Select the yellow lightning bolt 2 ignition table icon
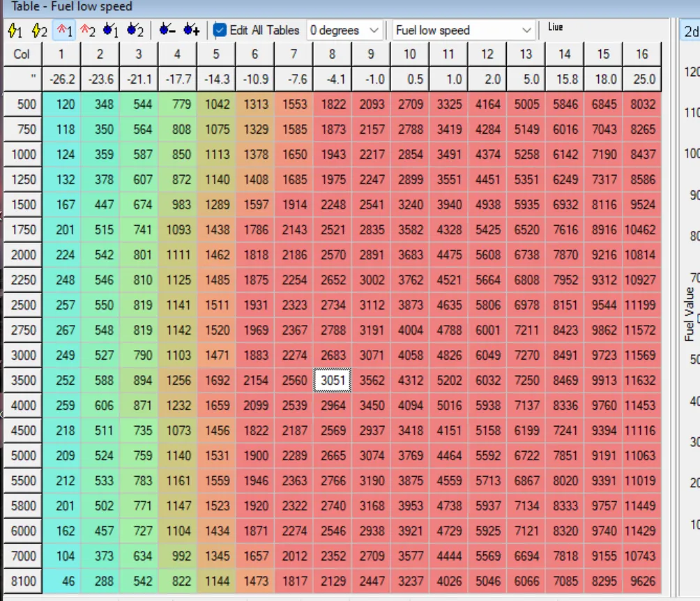This screenshot has height=601, width=700. coord(39,31)
